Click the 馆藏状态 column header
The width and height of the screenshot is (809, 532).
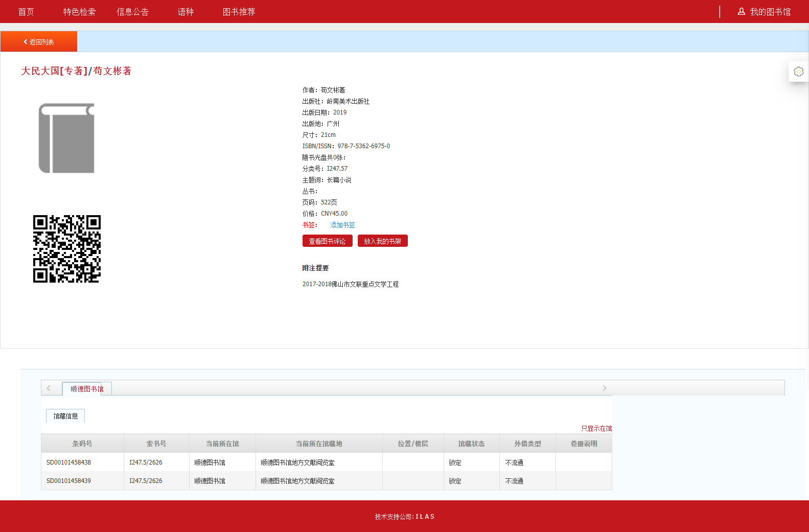[471, 444]
